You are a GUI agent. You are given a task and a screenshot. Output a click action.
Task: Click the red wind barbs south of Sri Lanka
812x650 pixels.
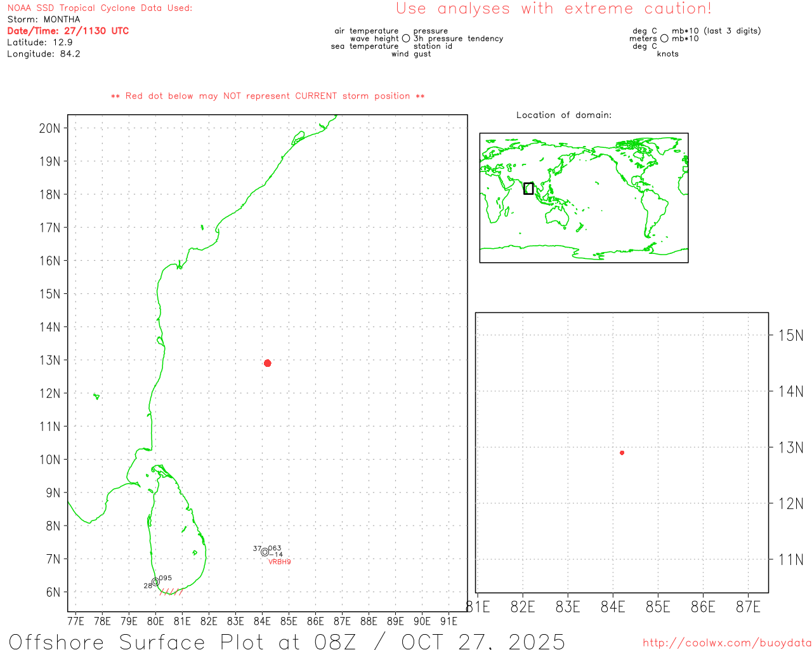click(171, 592)
